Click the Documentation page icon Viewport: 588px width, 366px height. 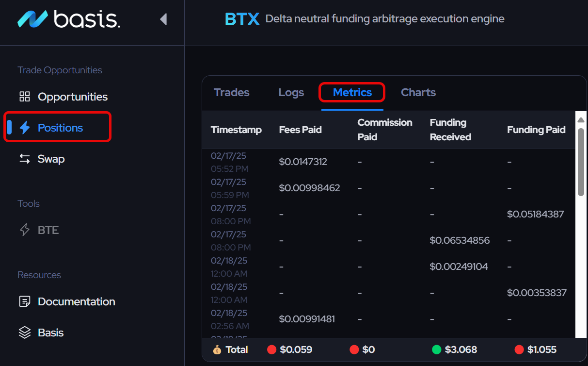[x=24, y=301]
